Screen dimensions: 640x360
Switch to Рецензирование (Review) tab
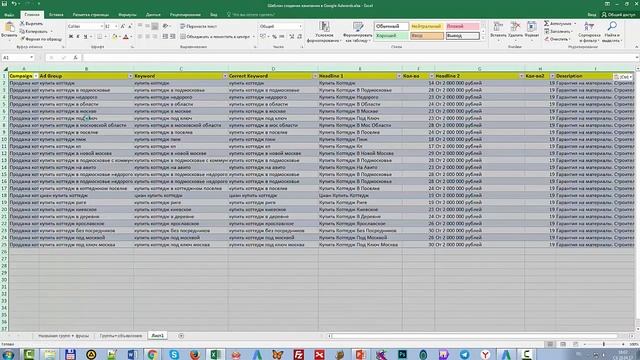(185, 15)
